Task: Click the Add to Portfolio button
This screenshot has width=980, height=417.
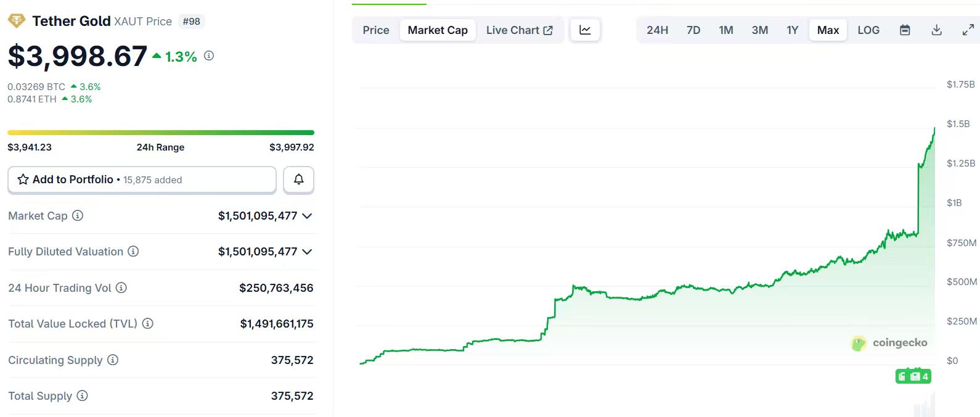Action: click(142, 180)
